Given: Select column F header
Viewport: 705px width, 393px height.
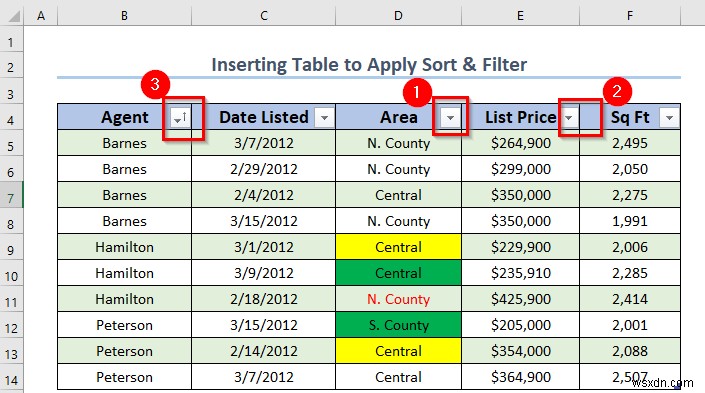Looking at the screenshot, I should tap(630, 16).
